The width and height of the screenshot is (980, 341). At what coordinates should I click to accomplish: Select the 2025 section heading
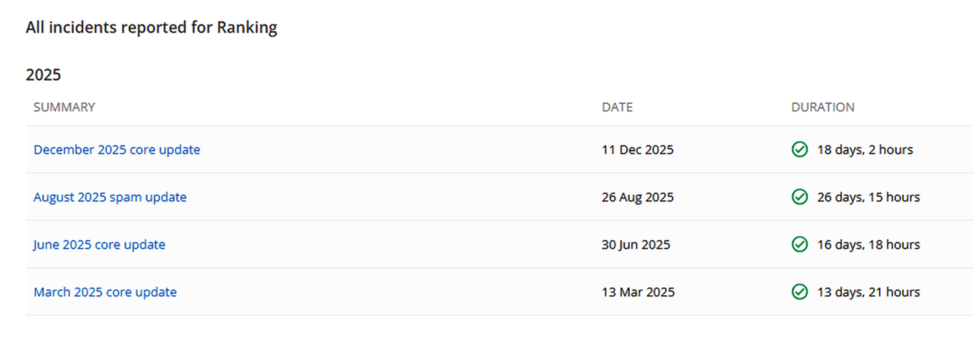click(x=44, y=75)
